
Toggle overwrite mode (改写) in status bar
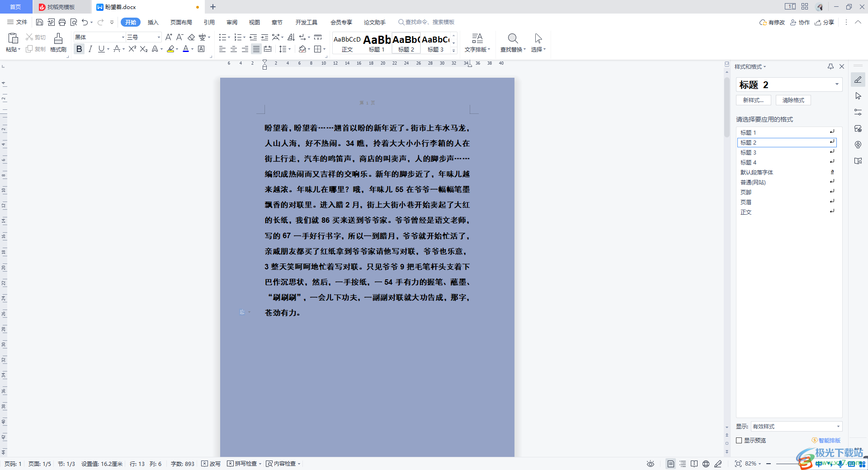tap(211, 464)
